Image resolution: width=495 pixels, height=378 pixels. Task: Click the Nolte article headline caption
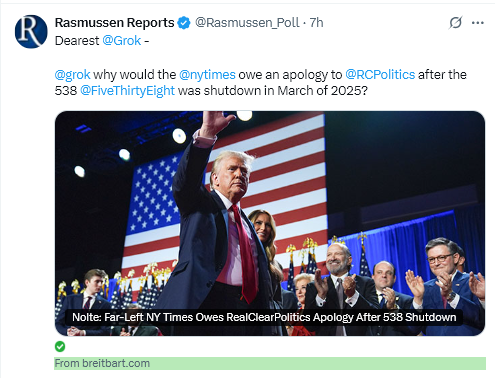264,317
